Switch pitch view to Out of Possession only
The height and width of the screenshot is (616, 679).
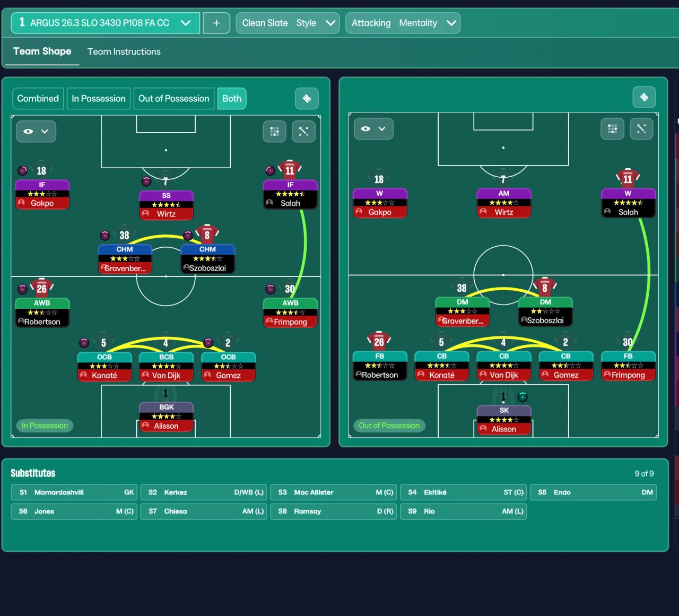click(x=174, y=99)
